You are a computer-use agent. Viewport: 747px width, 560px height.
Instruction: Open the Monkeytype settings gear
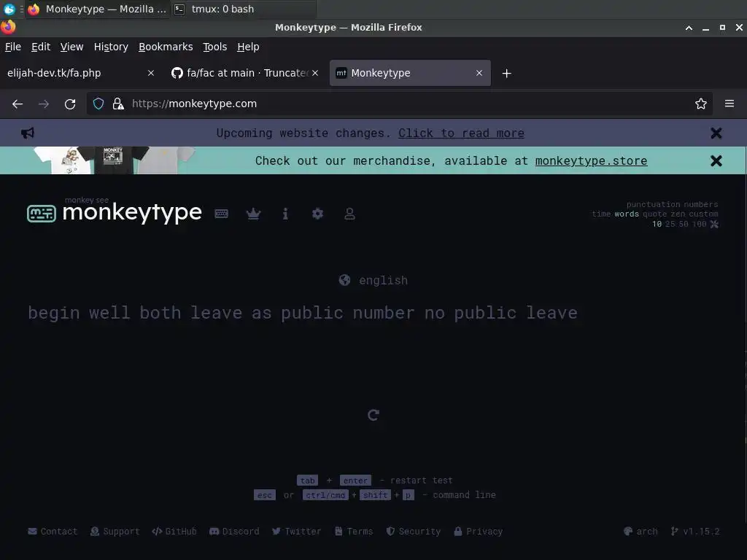point(318,214)
